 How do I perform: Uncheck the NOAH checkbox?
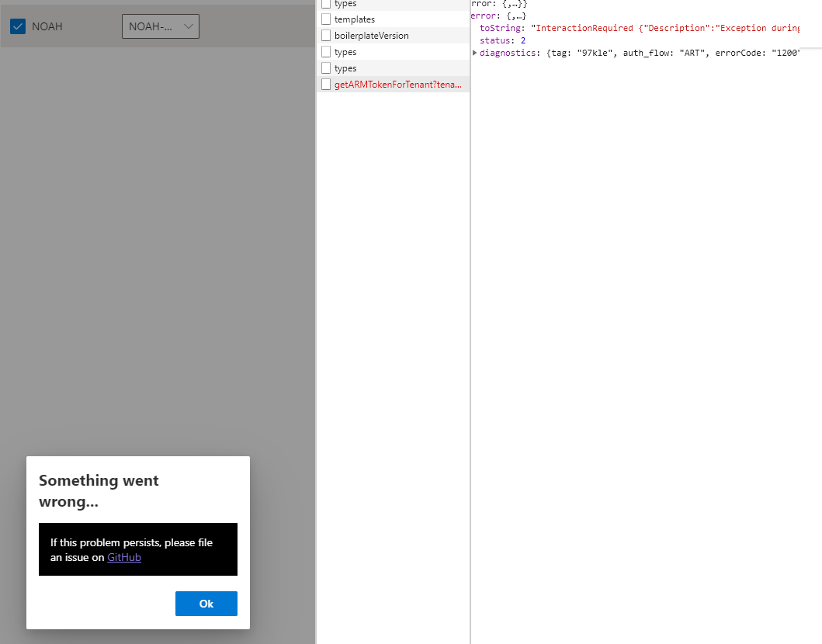coord(18,26)
